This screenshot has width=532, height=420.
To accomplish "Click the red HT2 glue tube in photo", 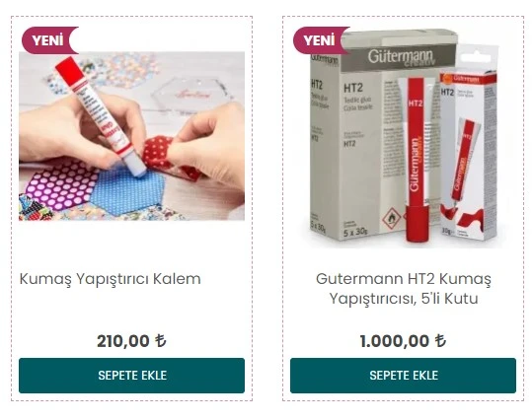I will (418, 160).
